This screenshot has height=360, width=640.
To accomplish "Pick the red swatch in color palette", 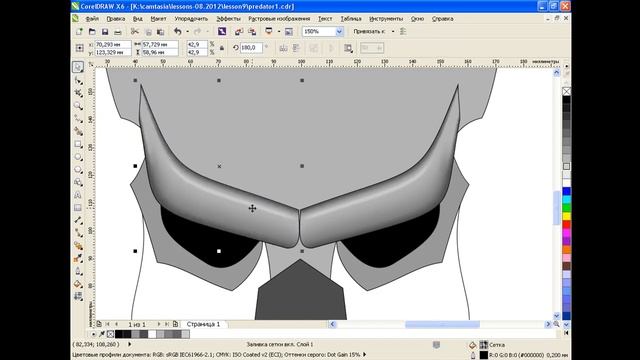I will click(567, 224).
